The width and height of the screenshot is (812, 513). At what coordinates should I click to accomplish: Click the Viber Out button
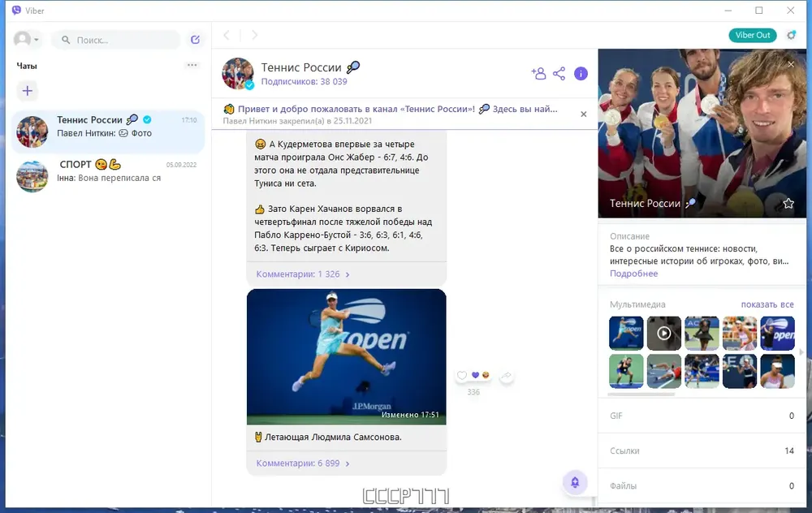(x=753, y=35)
